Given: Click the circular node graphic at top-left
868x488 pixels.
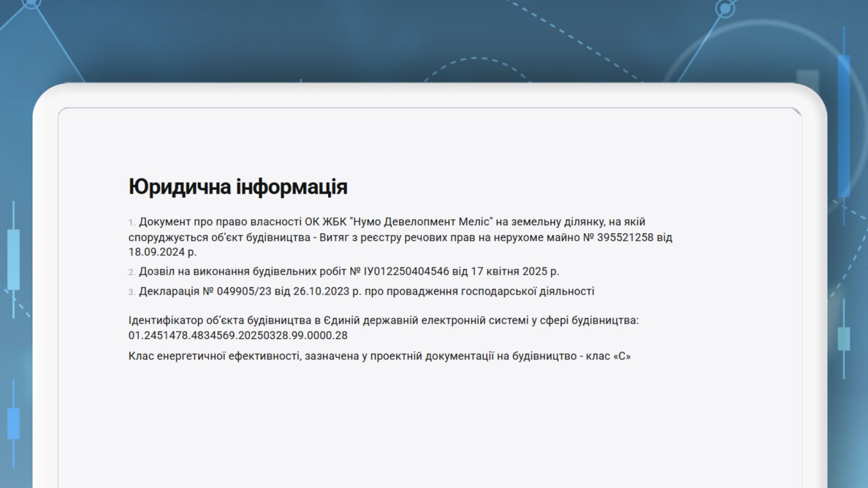Looking at the screenshot, I should 31,3.
